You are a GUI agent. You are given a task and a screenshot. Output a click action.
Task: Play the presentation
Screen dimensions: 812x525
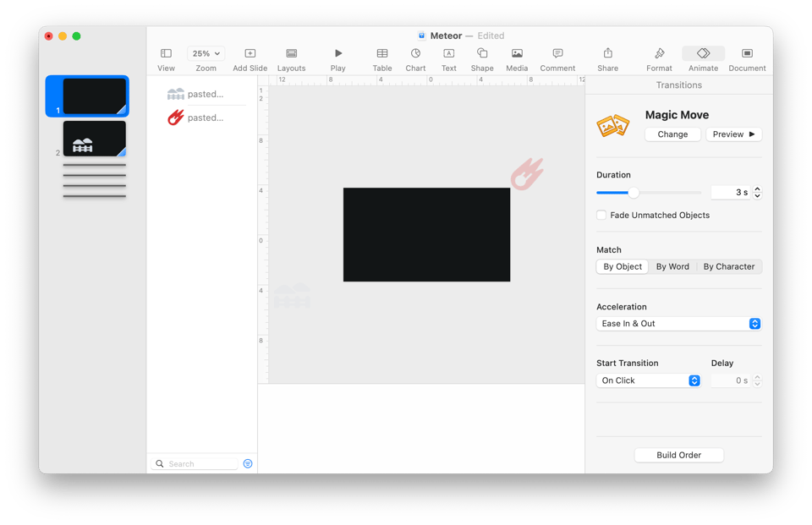tap(337, 55)
